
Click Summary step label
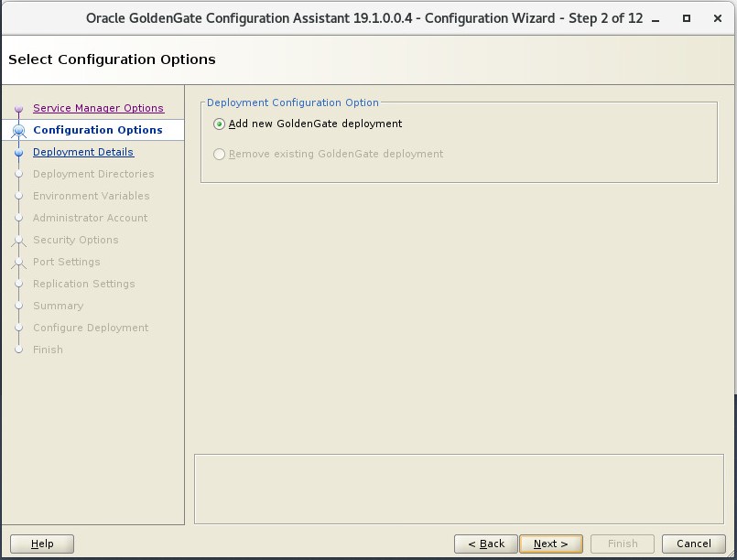coord(58,306)
